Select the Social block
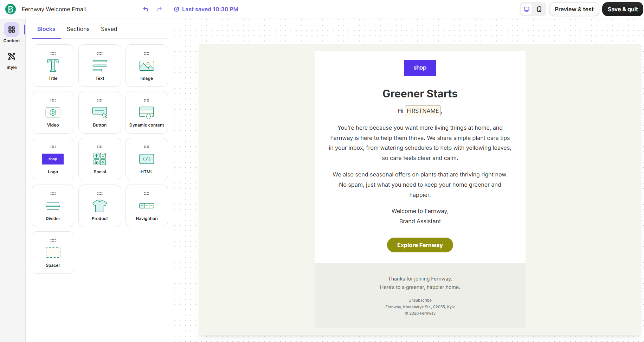 pos(100,159)
